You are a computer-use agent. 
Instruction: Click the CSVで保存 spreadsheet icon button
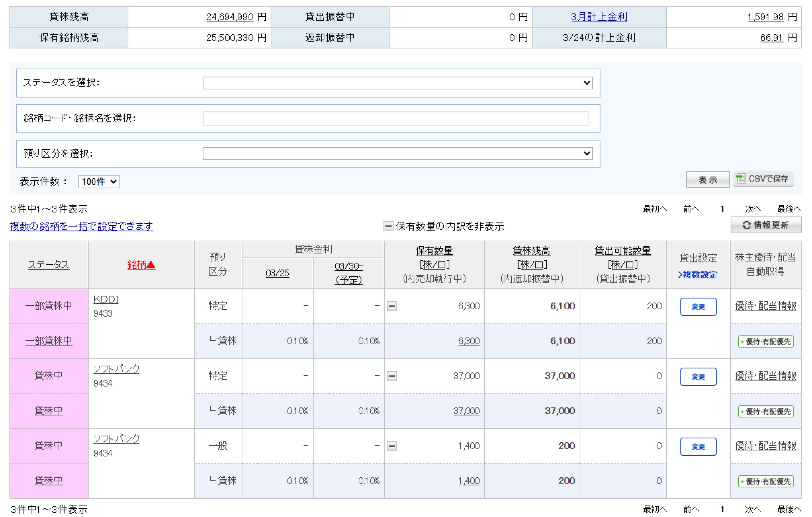click(x=763, y=179)
